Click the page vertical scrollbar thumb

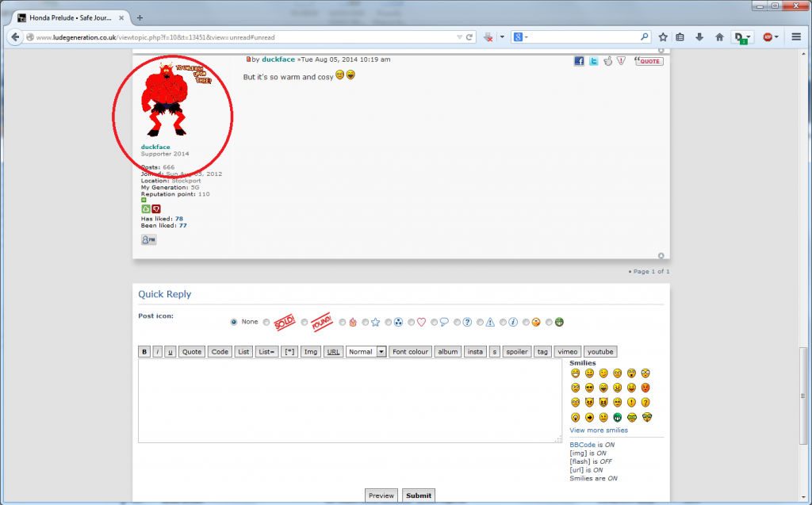pyautogui.click(x=803, y=396)
